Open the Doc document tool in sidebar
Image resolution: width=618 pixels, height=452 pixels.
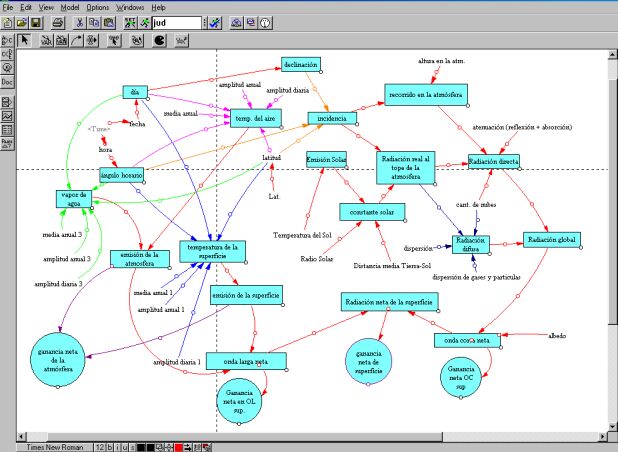tap(7, 81)
